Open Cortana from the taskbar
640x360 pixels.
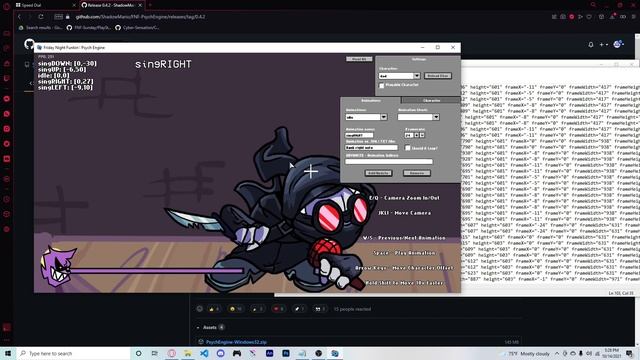point(138,353)
